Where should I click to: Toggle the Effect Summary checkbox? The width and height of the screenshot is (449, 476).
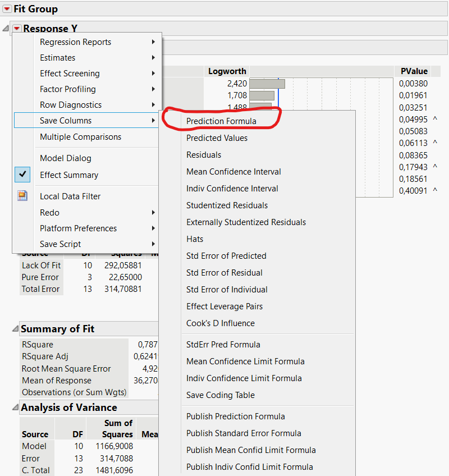(22, 175)
